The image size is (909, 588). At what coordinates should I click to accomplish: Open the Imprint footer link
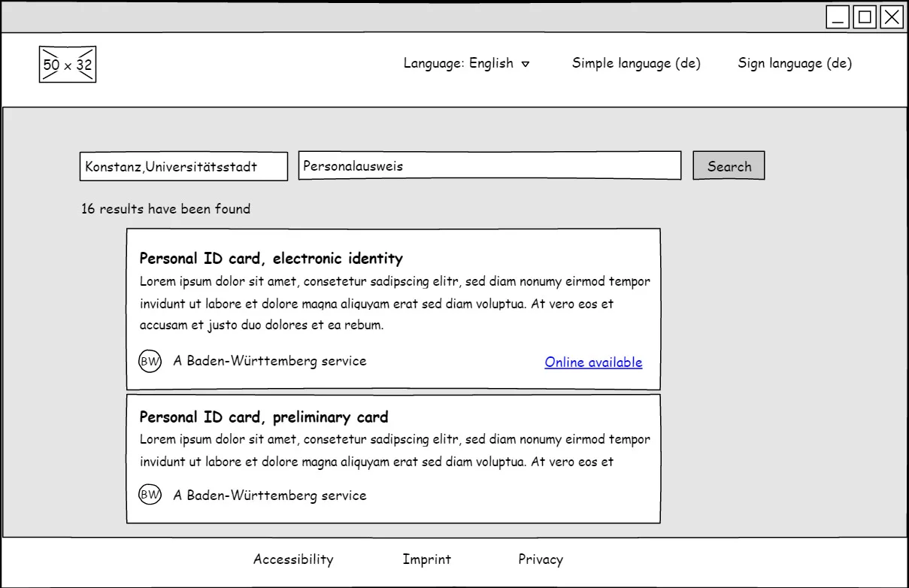[x=427, y=559]
